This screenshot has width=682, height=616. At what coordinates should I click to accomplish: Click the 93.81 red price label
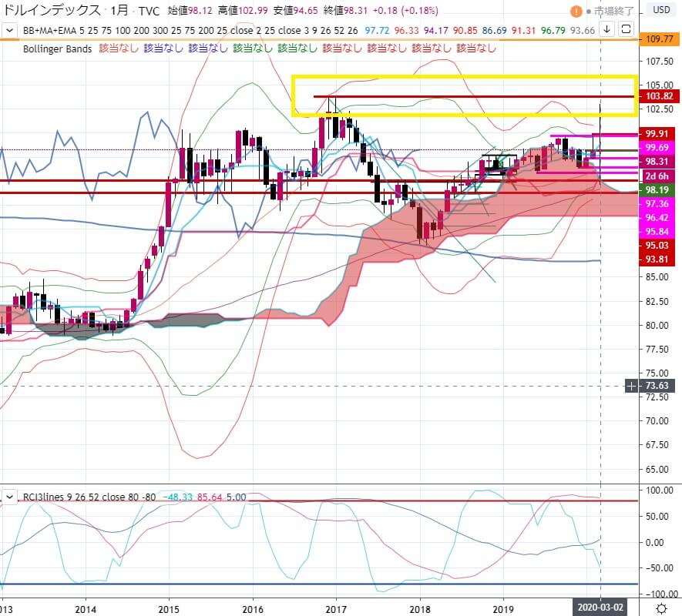(x=657, y=259)
